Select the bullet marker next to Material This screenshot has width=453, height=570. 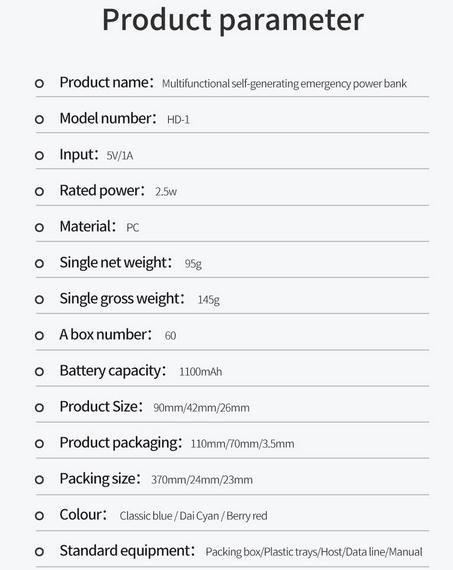click(39, 227)
